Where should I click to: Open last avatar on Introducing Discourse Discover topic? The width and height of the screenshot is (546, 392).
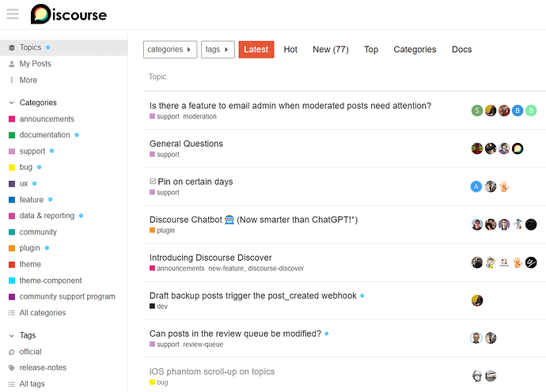(531, 262)
